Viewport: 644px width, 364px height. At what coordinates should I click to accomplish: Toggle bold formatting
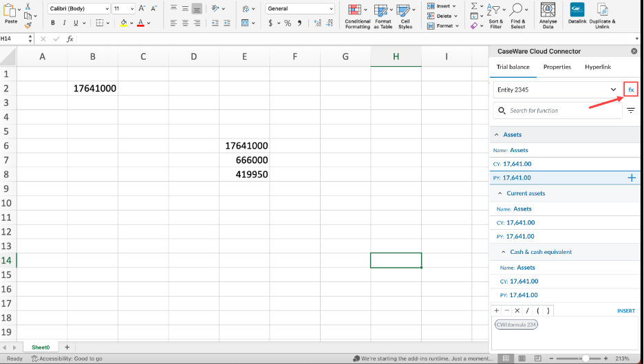[x=52, y=23]
